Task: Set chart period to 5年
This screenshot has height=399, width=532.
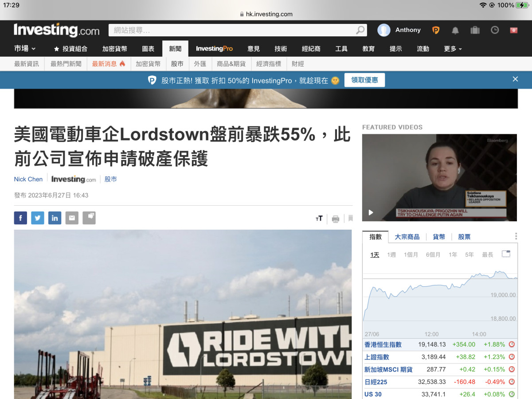Action: point(469,254)
